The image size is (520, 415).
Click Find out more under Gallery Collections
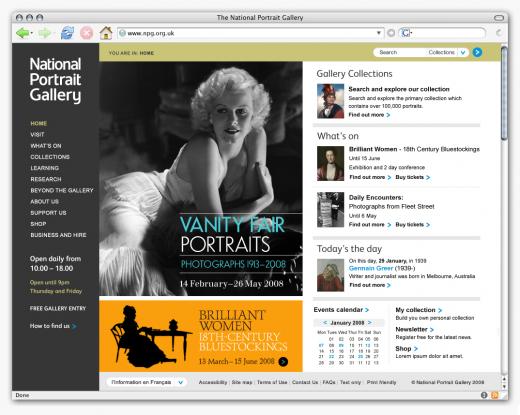[x=369, y=115]
